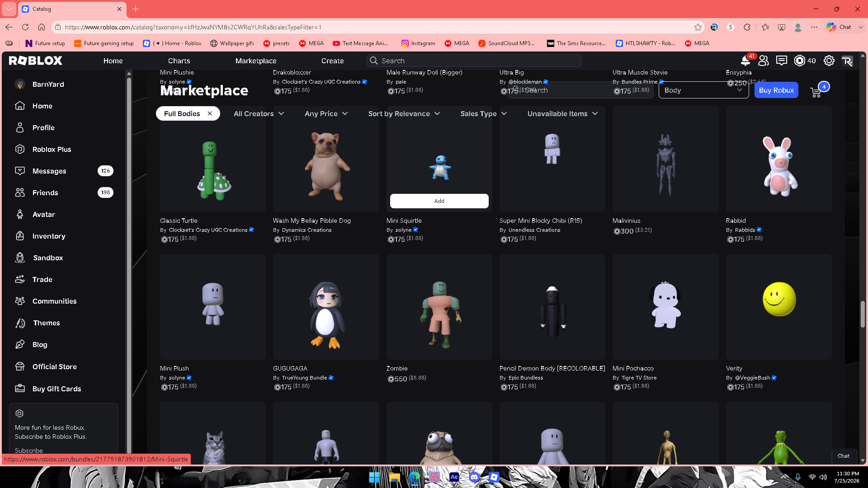Refresh the browser page
Image resolution: width=868 pixels, height=488 pixels.
(x=25, y=27)
